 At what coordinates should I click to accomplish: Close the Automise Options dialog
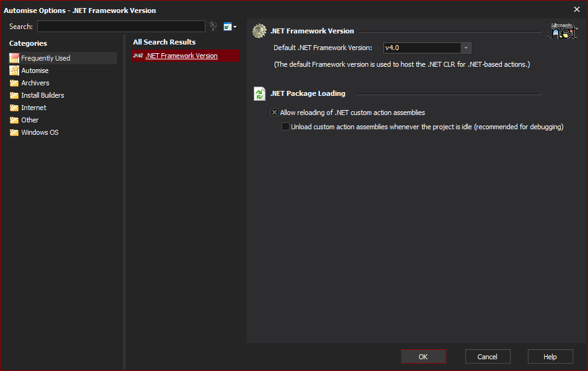[577, 9]
